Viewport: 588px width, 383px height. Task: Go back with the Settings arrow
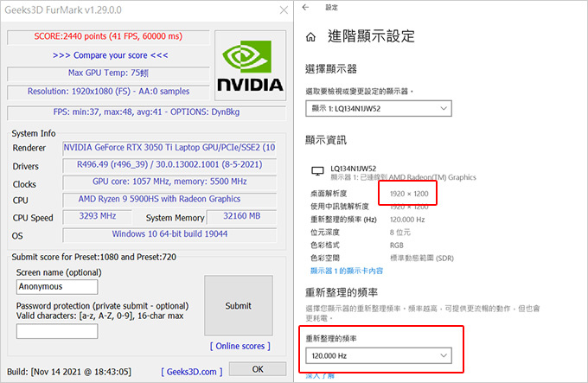coord(305,7)
